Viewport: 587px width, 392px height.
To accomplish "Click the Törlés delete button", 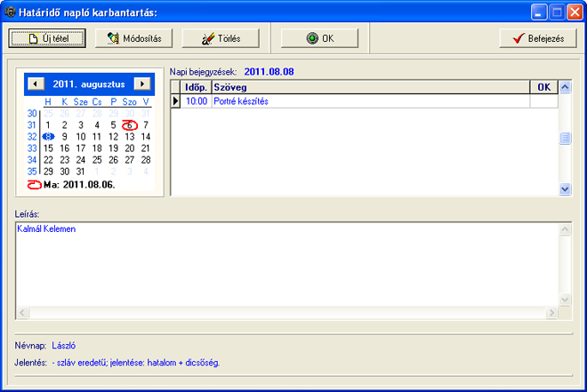I will click(221, 38).
